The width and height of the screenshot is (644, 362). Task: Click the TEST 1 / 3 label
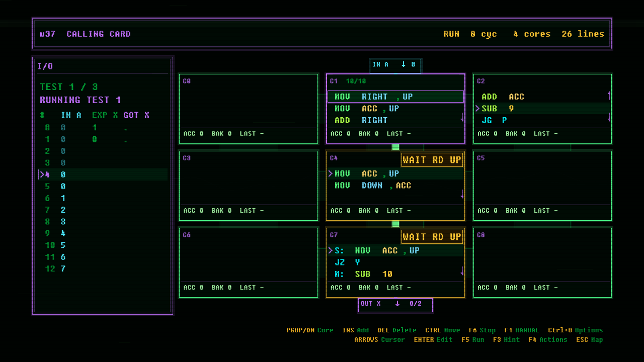[69, 87]
